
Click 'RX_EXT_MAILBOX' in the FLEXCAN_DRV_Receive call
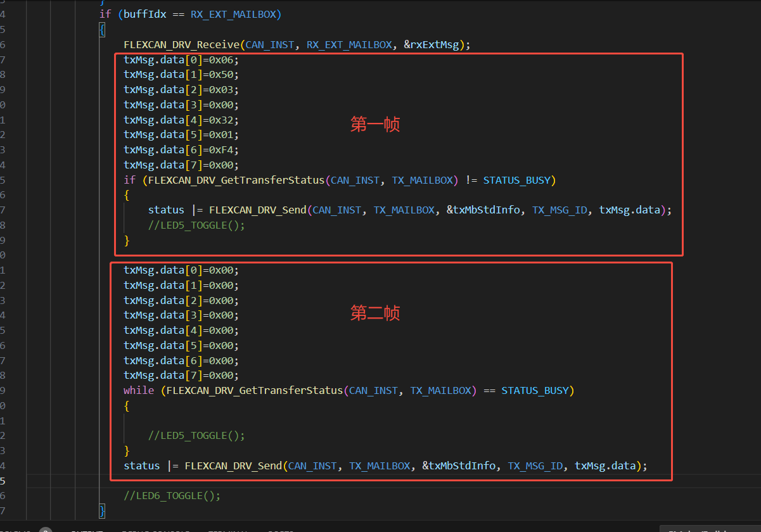pos(349,44)
